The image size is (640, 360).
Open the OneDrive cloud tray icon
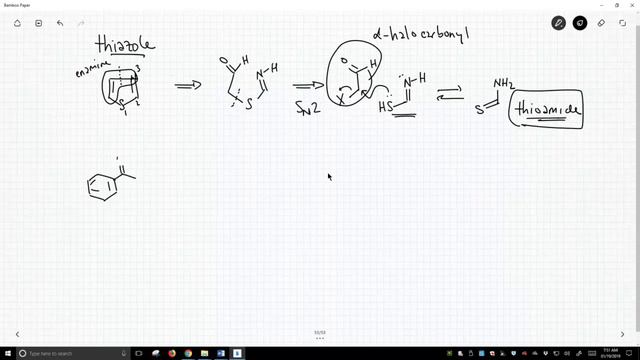(x=535, y=353)
